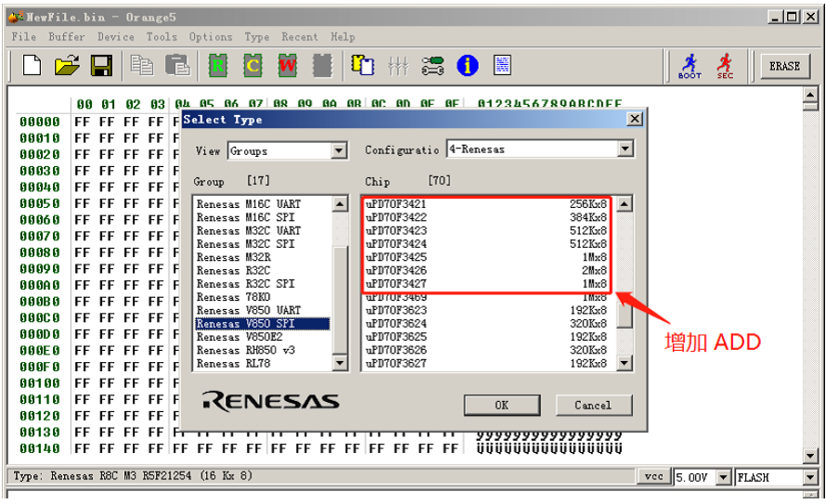Open the blue info icon
This screenshot has height=504, width=826.
point(467,66)
